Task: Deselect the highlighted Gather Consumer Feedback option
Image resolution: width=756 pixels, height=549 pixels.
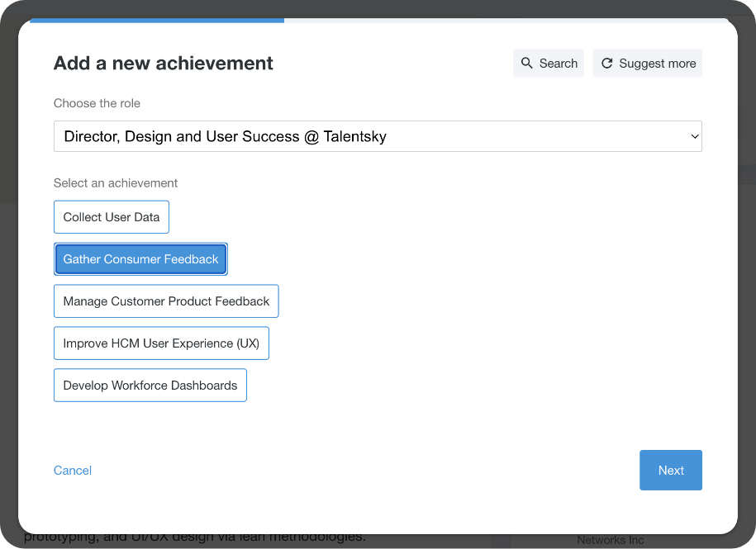Action: coord(140,259)
